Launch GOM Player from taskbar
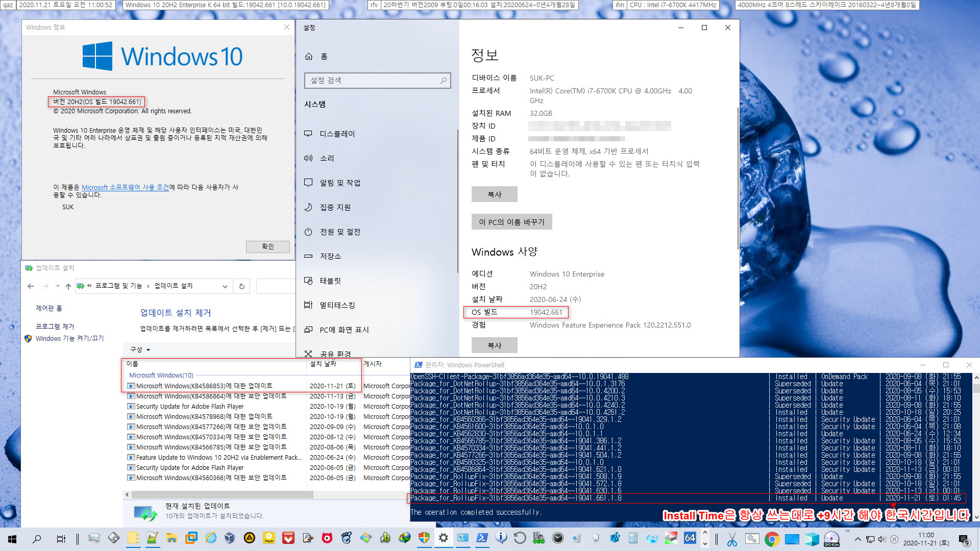The height and width of the screenshot is (551, 980). point(288,538)
